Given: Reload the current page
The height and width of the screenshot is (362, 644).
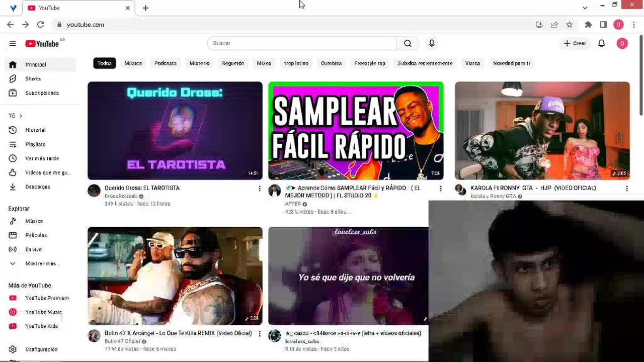Looking at the screenshot, I should coord(41,24).
